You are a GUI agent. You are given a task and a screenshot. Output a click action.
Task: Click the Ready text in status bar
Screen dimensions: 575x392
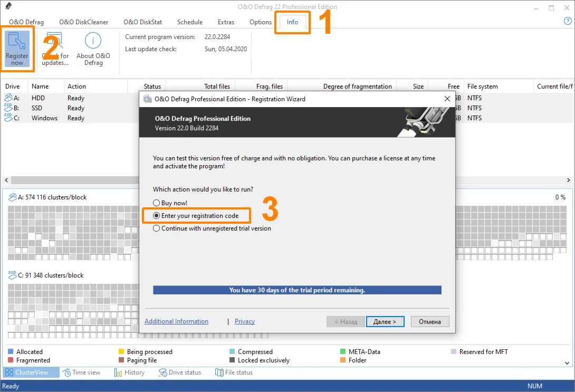(11, 386)
